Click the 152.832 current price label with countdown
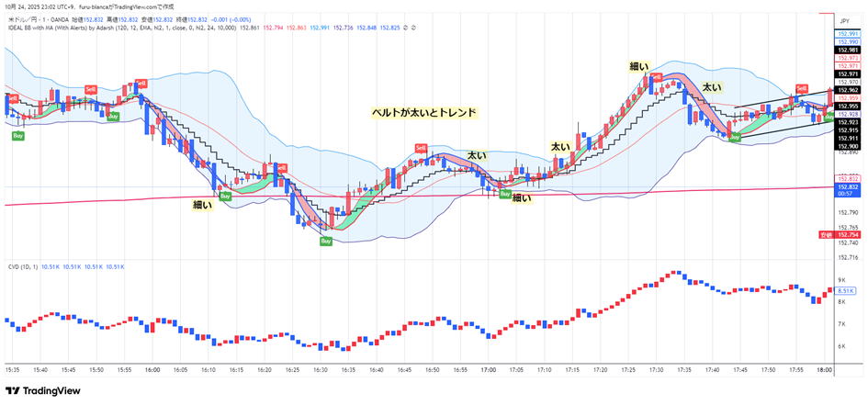The image size is (868, 405). pyautogui.click(x=846, y=189)
